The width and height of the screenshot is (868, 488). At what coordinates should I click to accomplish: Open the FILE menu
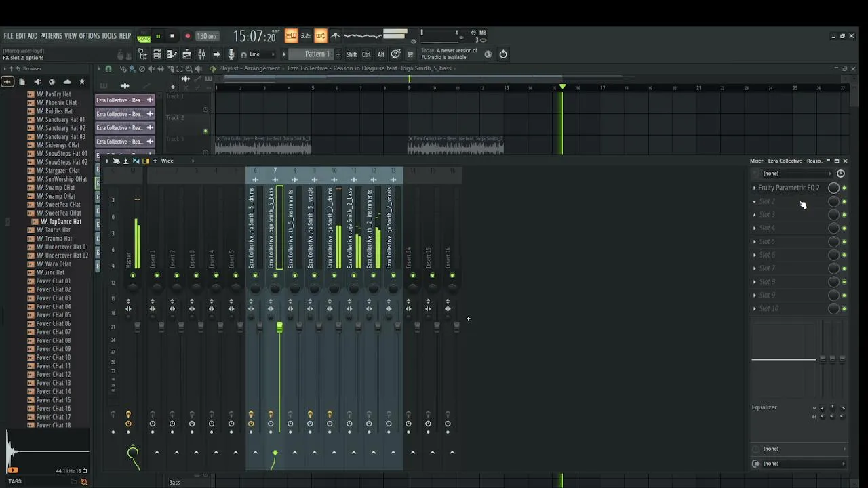[8, 36]
